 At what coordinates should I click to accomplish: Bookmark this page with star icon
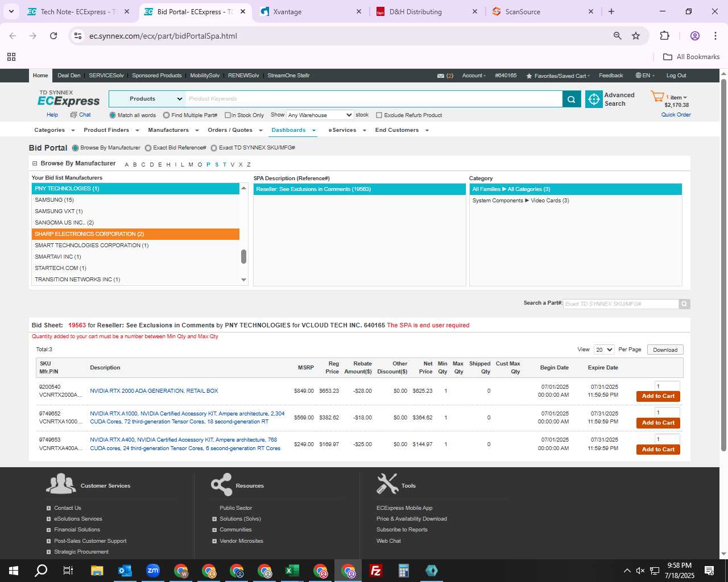coord(636,36)
